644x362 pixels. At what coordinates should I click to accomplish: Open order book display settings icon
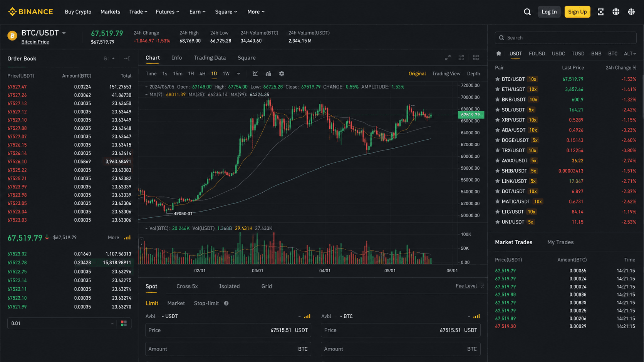click(x=106, y=58)
